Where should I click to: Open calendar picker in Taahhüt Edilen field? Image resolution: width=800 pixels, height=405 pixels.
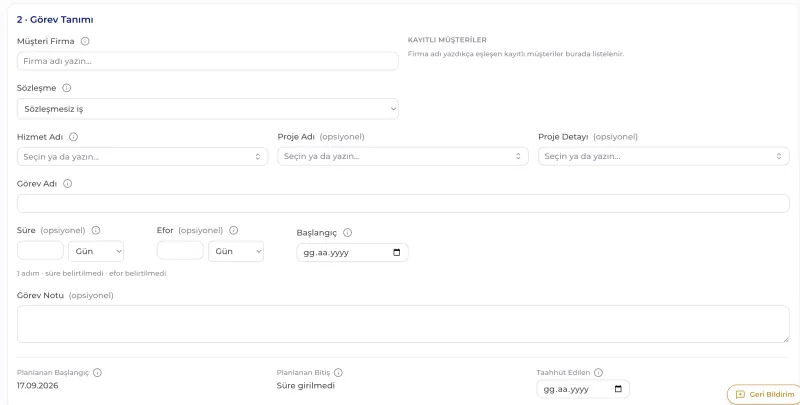618,389
